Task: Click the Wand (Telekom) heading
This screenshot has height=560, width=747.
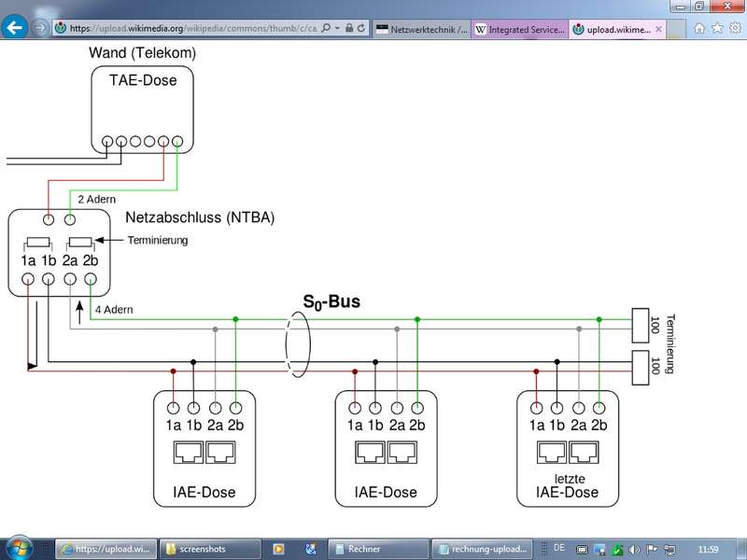Action: tap(142, 52)
